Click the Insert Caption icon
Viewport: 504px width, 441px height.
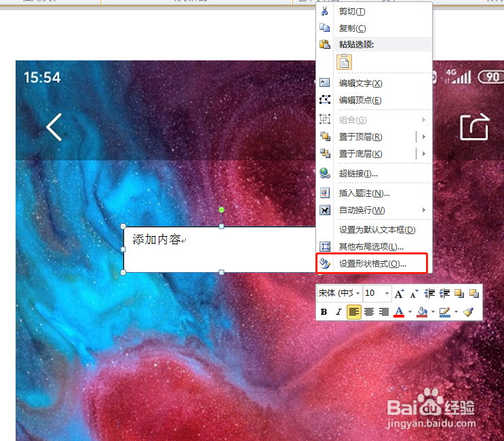click(x=325, y=193)
